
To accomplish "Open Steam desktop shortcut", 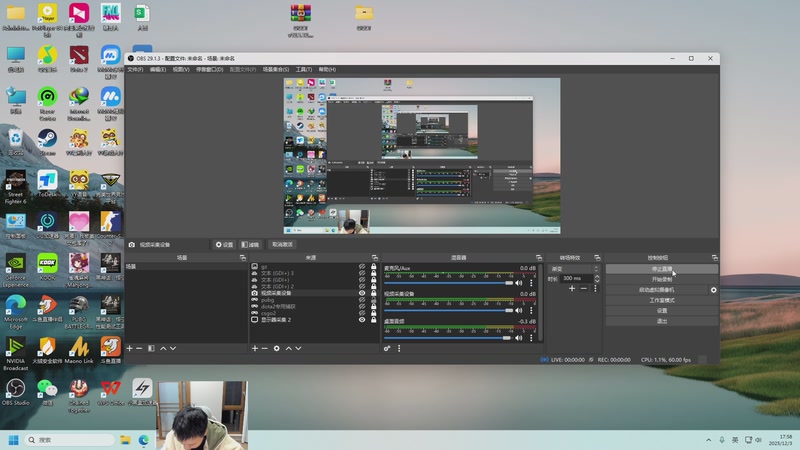I will tap(47, 142).
